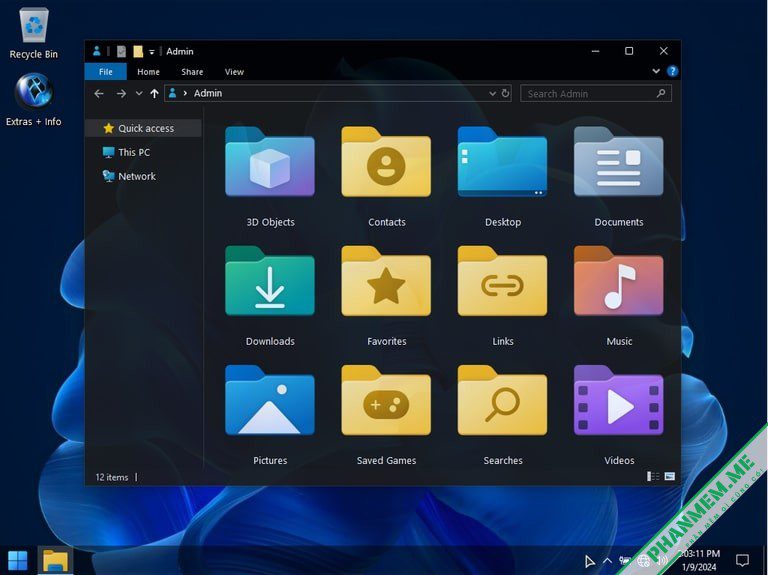Click Admin in the address bar

pos(208,93)
